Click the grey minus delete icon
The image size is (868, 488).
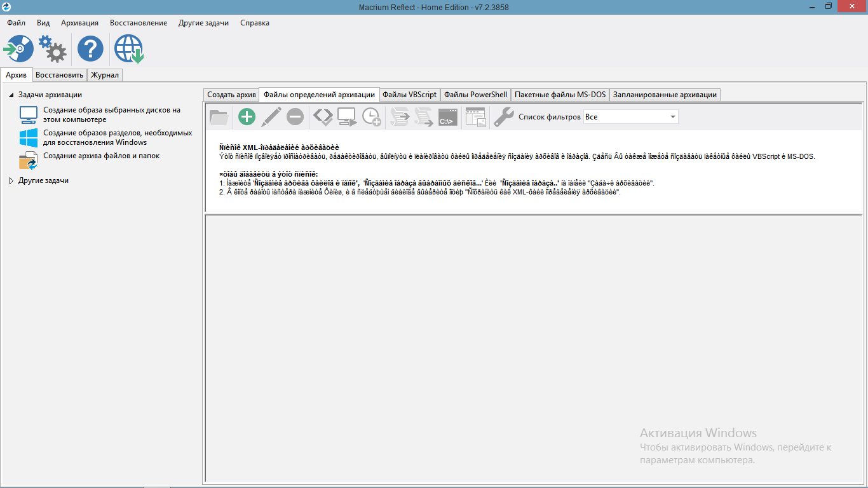(x=295, y=117)
